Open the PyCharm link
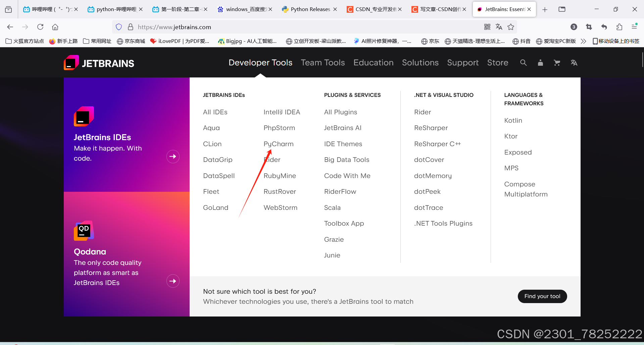Screen dimensions: 644x345 (x=279, y=144)
